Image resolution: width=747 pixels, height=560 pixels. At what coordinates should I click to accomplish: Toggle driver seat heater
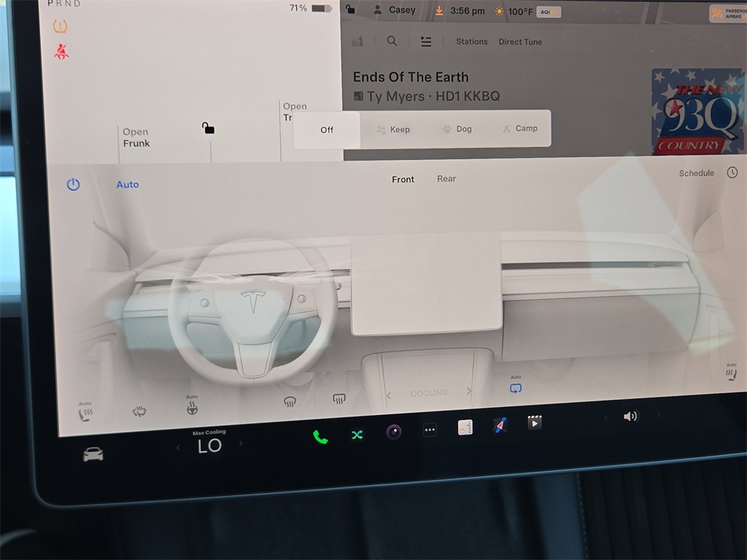tap(86, 413)
